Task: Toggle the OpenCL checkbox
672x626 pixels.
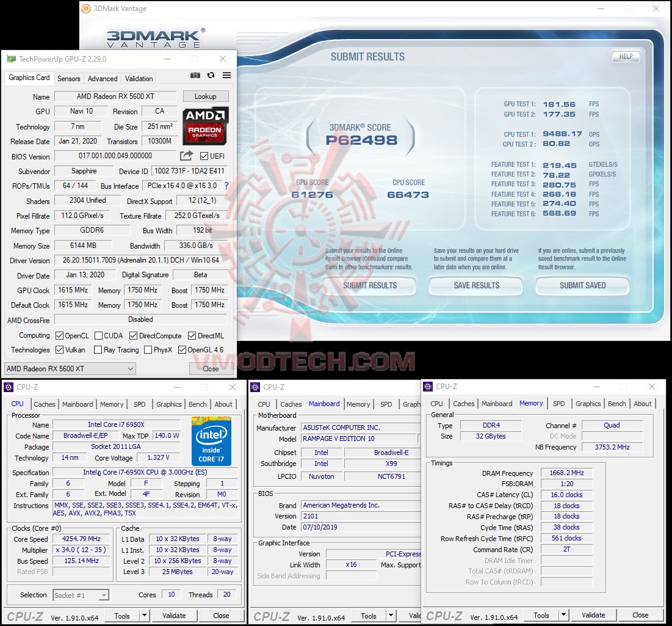Action: tap(60, 336)
